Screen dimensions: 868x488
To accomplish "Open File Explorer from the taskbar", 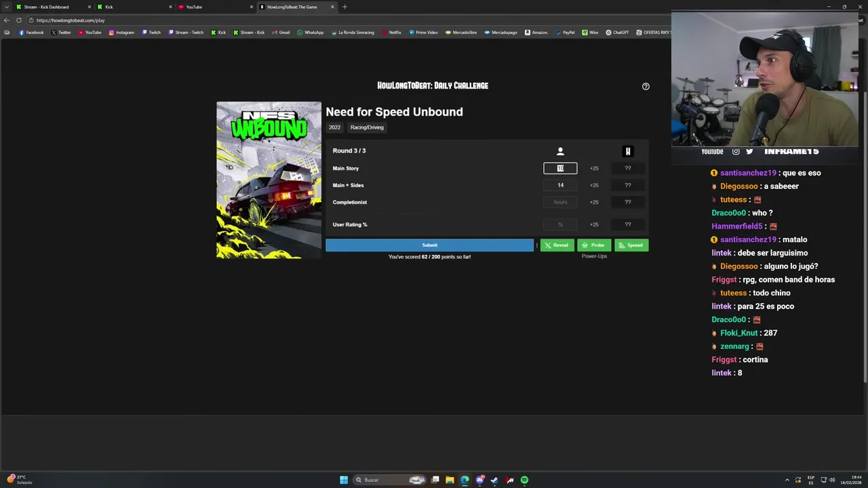I will pos(450,480).
